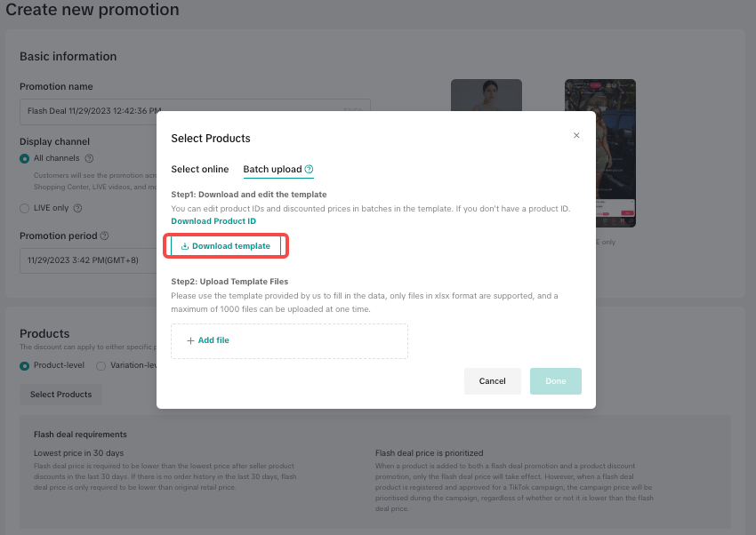Click the Promotion name text field

point(89,111)
